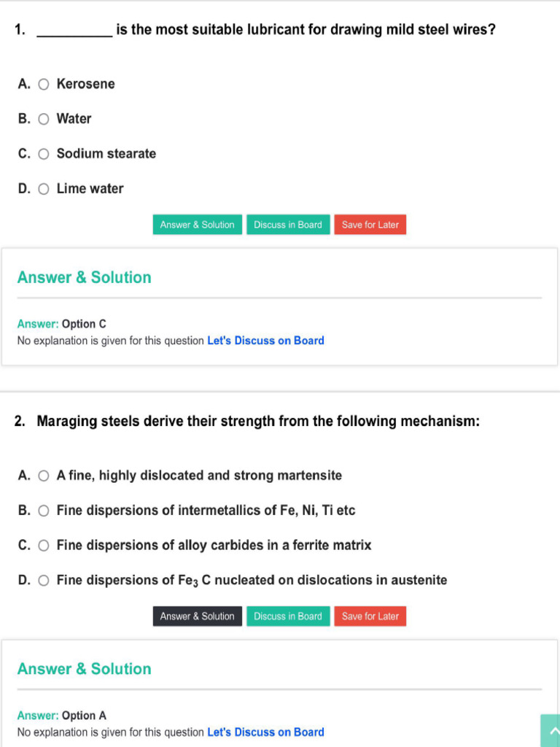Click the scroll-to-top arrow icon
Image resolution: width=560 pixels, height=747 pixels.
tap(550, 731)
